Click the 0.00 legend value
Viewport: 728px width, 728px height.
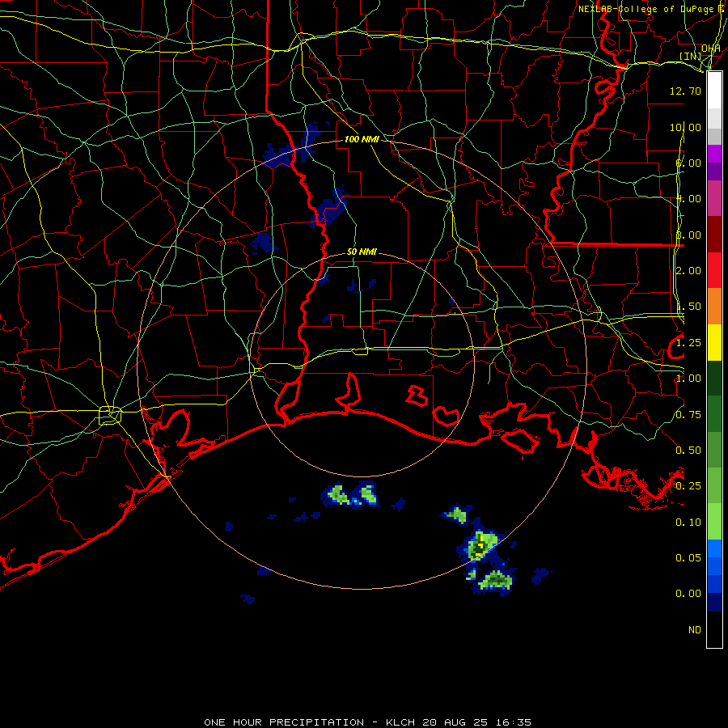(688, 594)
